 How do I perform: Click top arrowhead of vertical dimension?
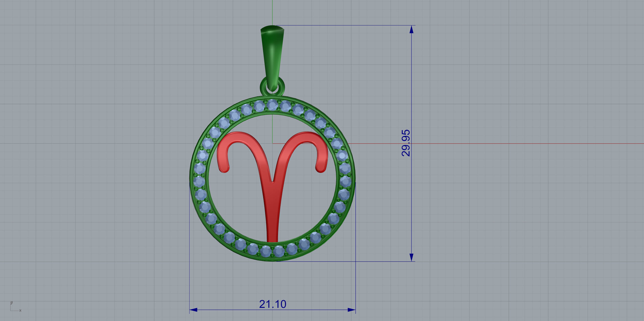click(x=411, y=29)
